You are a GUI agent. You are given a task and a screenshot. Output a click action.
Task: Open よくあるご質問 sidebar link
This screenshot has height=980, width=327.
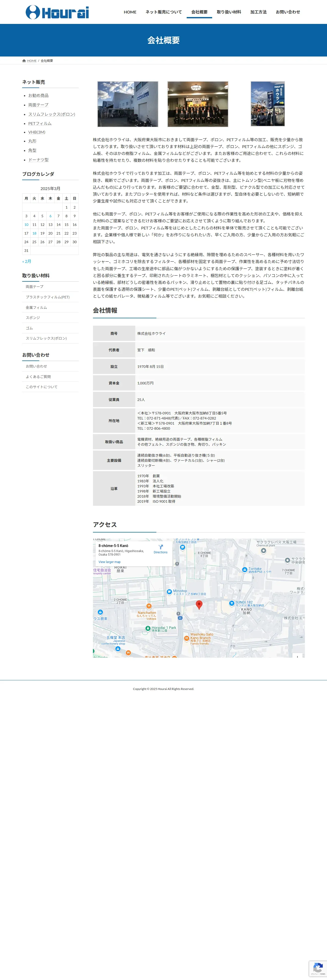(x=50, y=377)
